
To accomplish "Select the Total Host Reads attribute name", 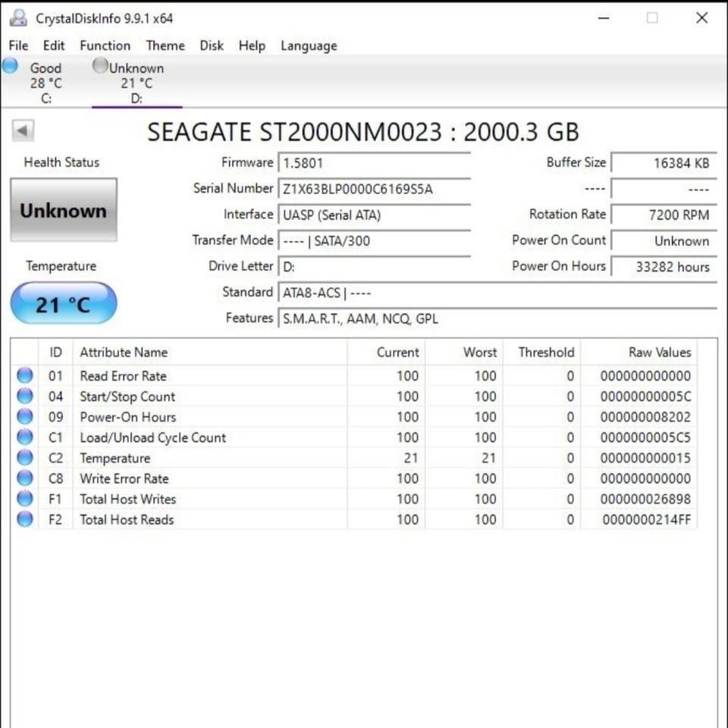I will 127,519.
